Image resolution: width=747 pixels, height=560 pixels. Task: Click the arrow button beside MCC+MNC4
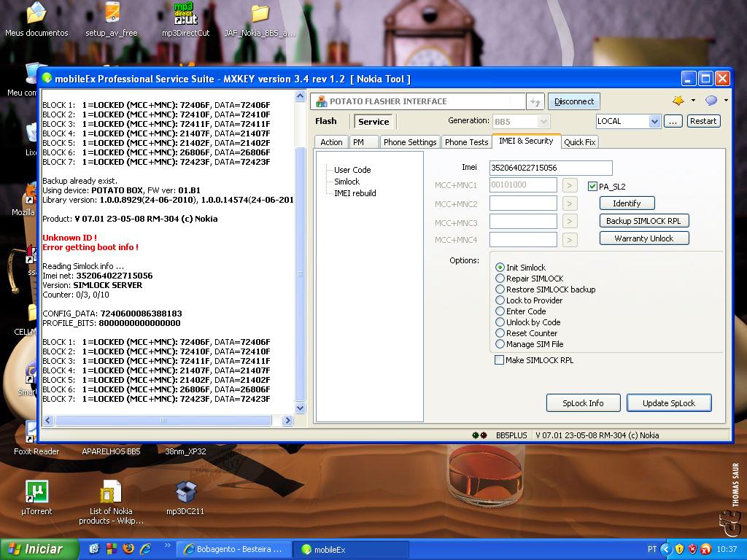point(570,239)
